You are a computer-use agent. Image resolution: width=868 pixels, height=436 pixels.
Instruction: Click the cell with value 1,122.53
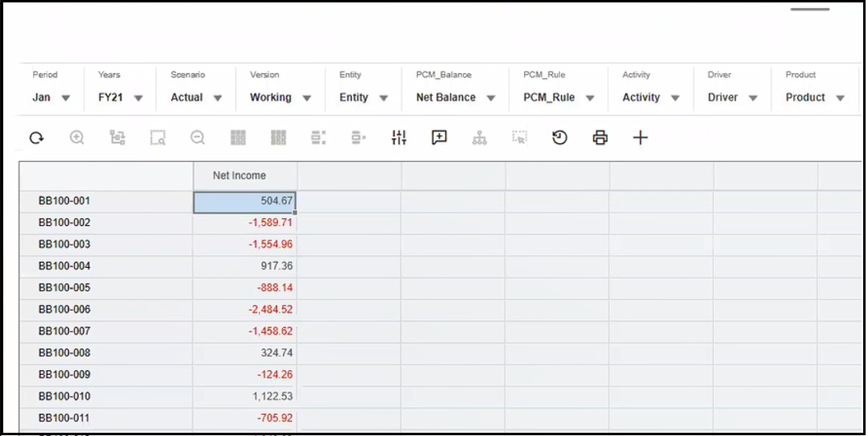(x=244, y=397)
